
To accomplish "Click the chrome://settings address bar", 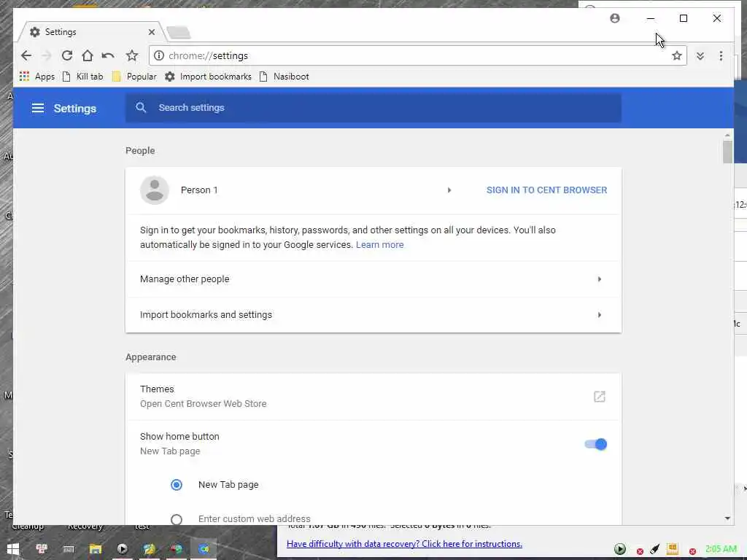I will click(x=417, y=55).
